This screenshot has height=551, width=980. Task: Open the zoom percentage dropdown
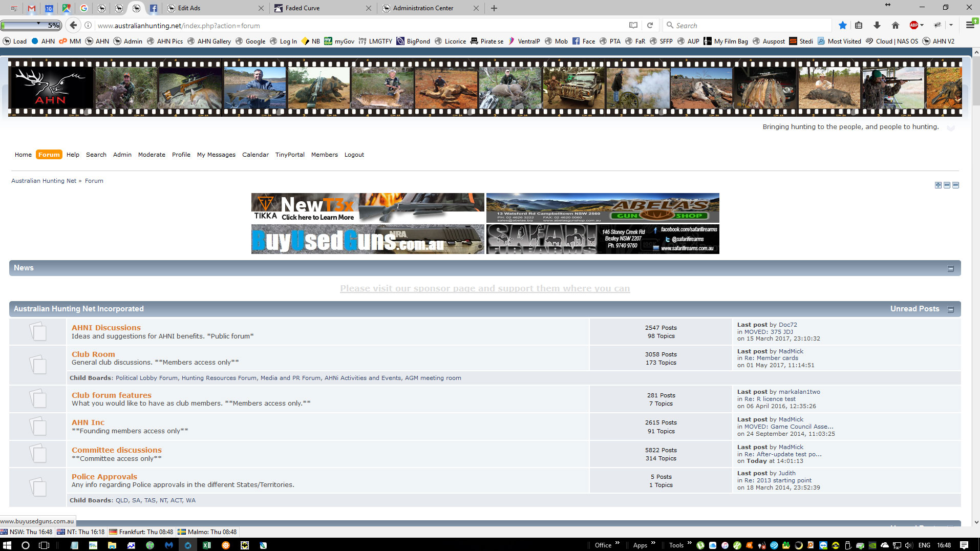click(x=38, y=24)
